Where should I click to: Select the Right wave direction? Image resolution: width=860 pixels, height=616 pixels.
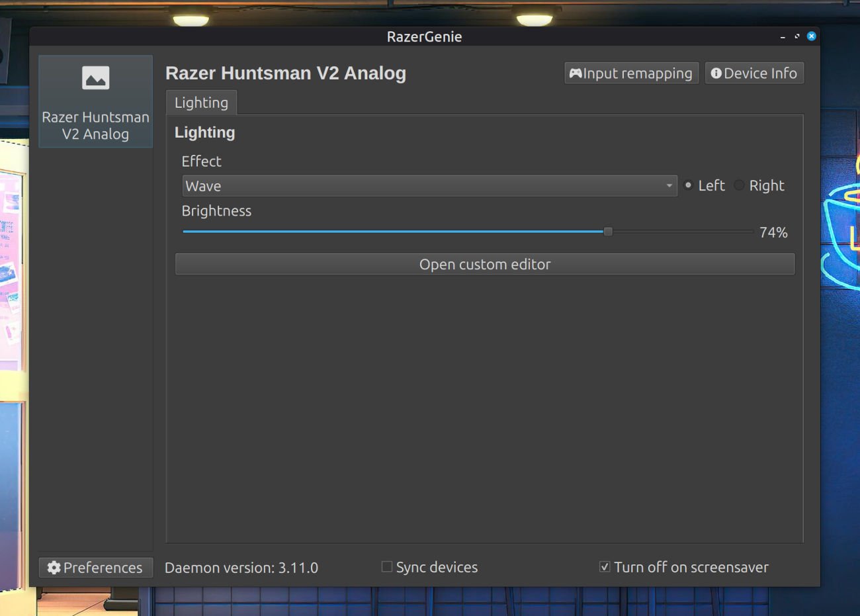pos(739,185)
